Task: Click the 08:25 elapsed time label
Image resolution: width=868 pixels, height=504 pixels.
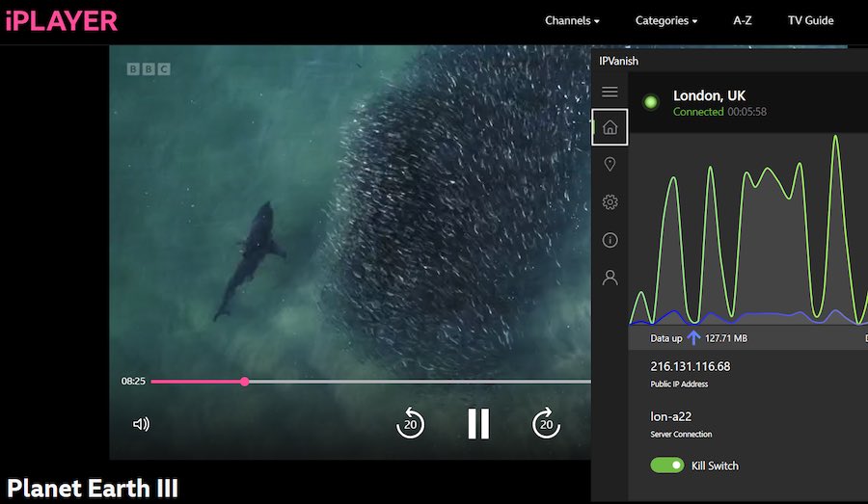Action: [133, 382]
